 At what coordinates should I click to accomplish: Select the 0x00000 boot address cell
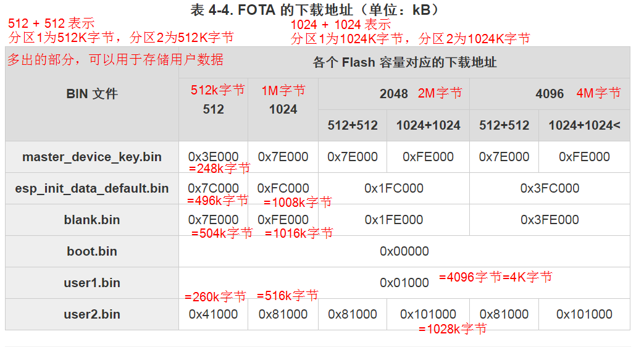404,251
